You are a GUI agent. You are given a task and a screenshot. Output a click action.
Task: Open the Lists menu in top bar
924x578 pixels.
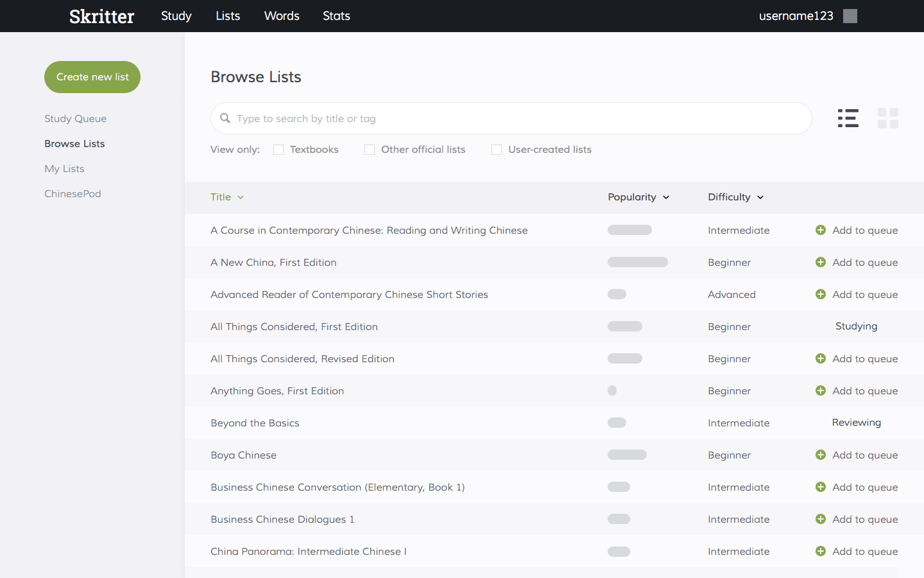pos(228,16)
